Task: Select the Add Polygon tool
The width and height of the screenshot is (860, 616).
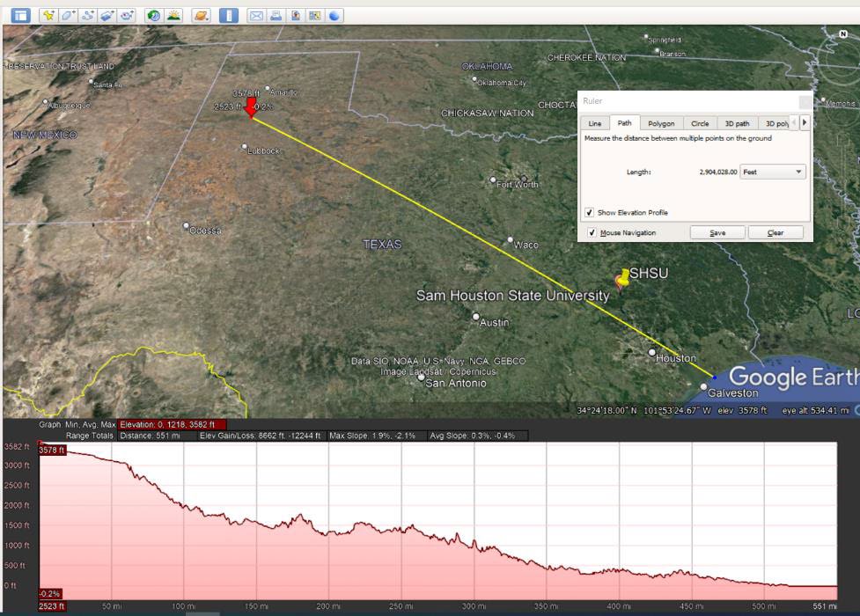Action: 67,13
